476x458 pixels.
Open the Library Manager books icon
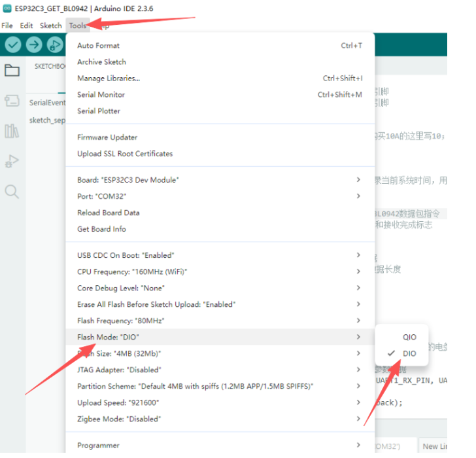[12, 131]
